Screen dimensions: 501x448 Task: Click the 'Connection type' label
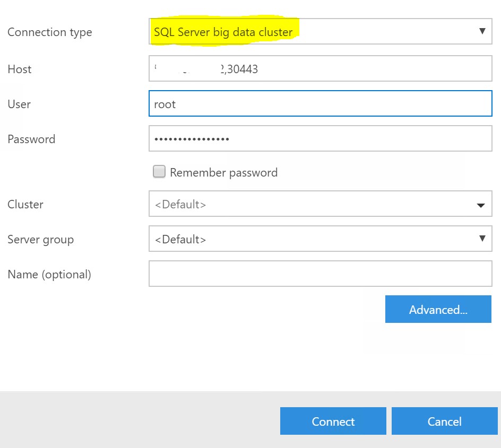point(49,32)
